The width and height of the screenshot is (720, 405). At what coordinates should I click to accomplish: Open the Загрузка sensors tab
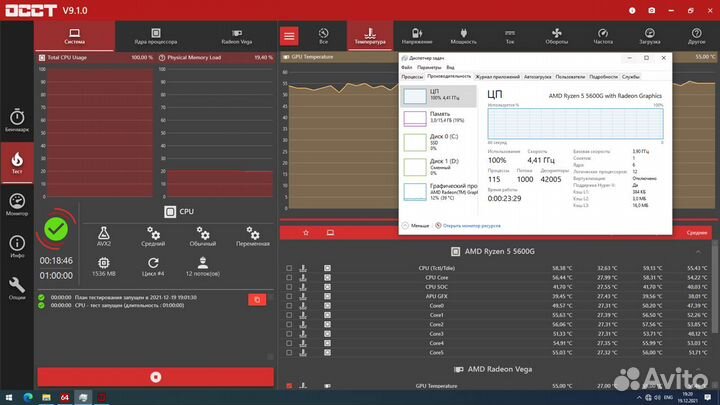coord(650,36)
